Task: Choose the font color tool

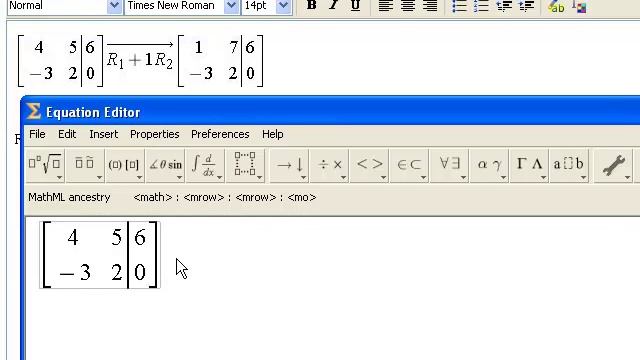Action: click(x=579, y=6)
